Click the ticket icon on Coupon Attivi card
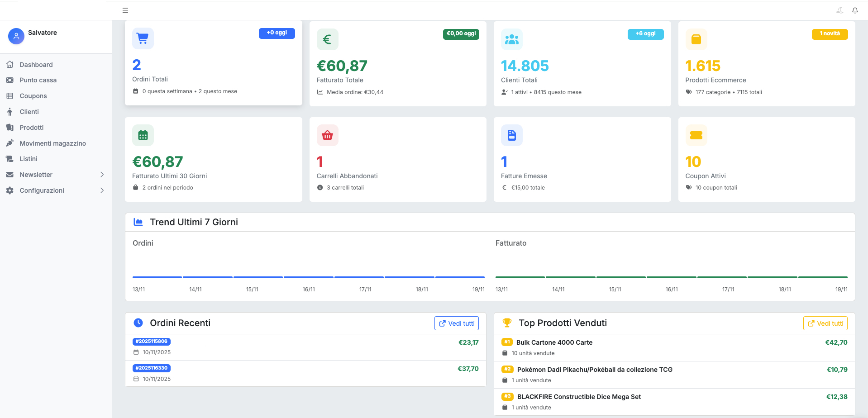868x418 pixels. tap(696, 135)
